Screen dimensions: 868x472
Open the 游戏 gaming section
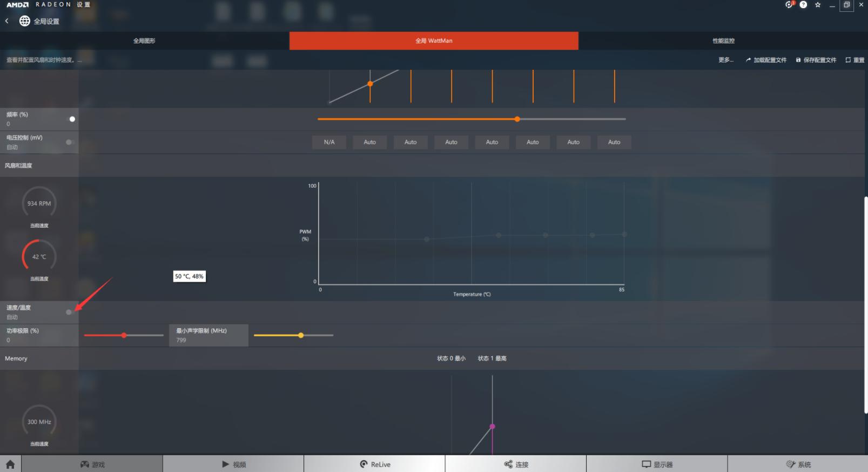coord(92,464)
